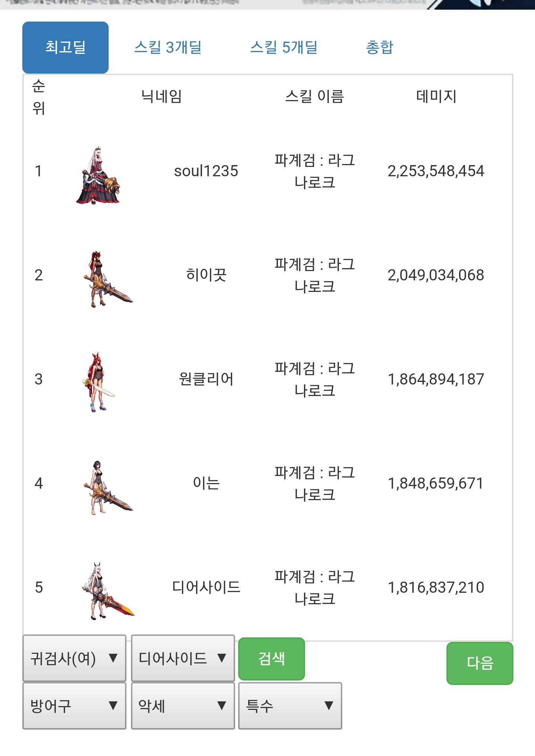Open the 디어사이드 subclass dropdown
The height and width of the screenshot is (756, 535).
click(x=183, y=658)
